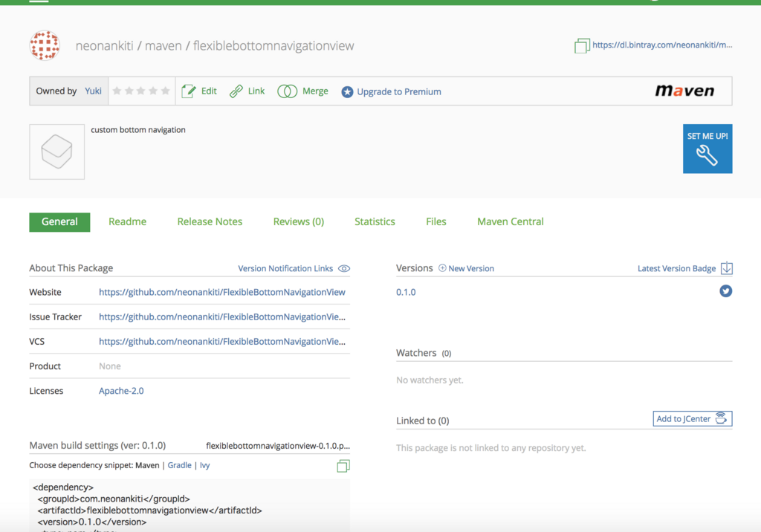Open the VCS GitHub link
The width and height of the screenshot is (761, 532).
click(221, 342)
